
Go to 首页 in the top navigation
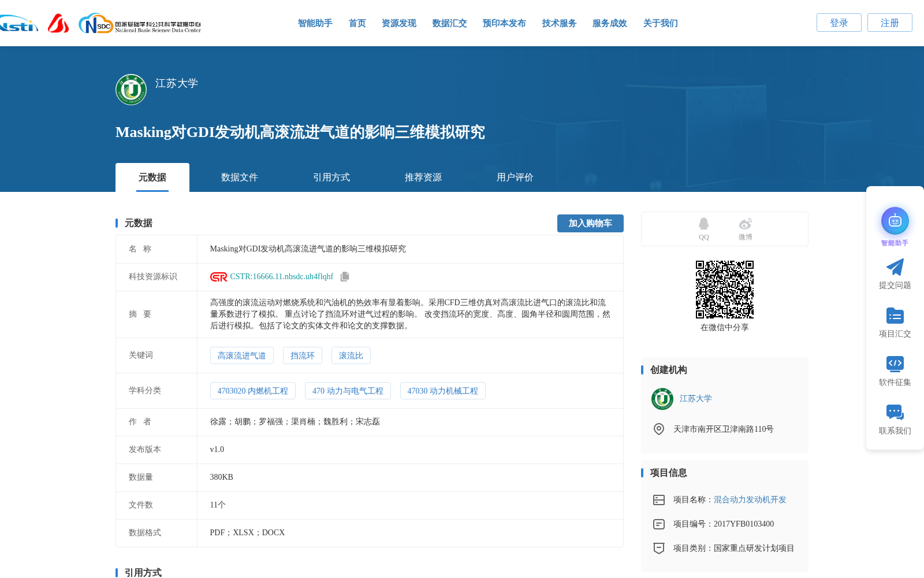(x=357, y=23)
